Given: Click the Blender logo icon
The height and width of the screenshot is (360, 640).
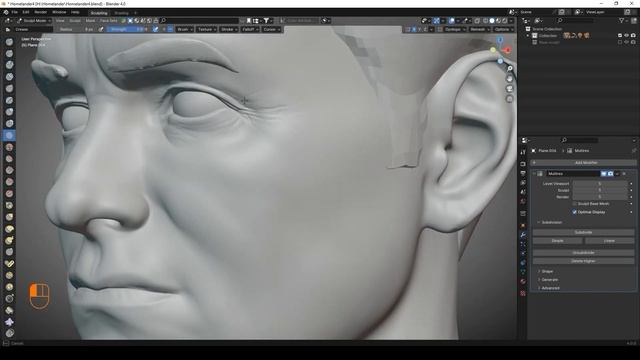Looking at the screenshot, I should click(x=6, y=12).
